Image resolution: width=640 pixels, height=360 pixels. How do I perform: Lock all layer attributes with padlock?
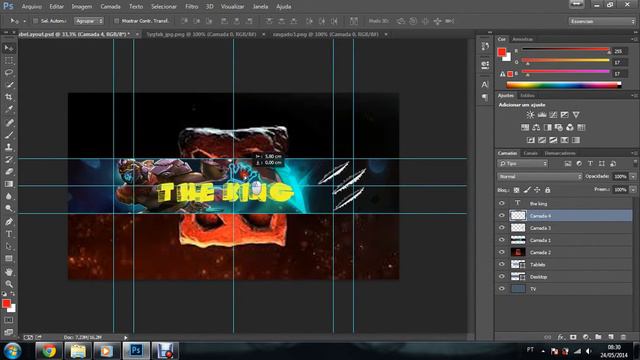tap(547, 190)
